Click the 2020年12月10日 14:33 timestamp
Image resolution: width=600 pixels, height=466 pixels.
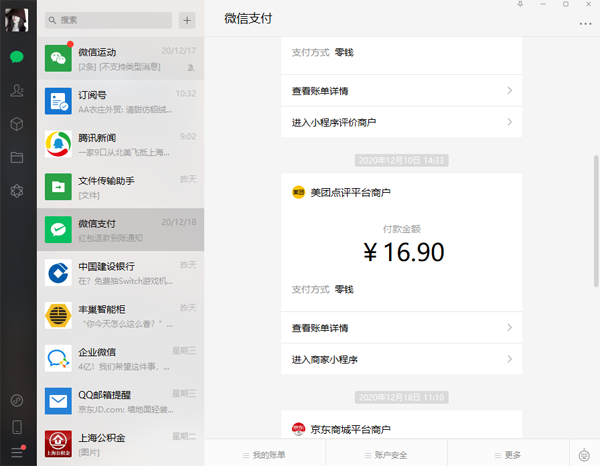pyautogui.click(x=401, y=160)
